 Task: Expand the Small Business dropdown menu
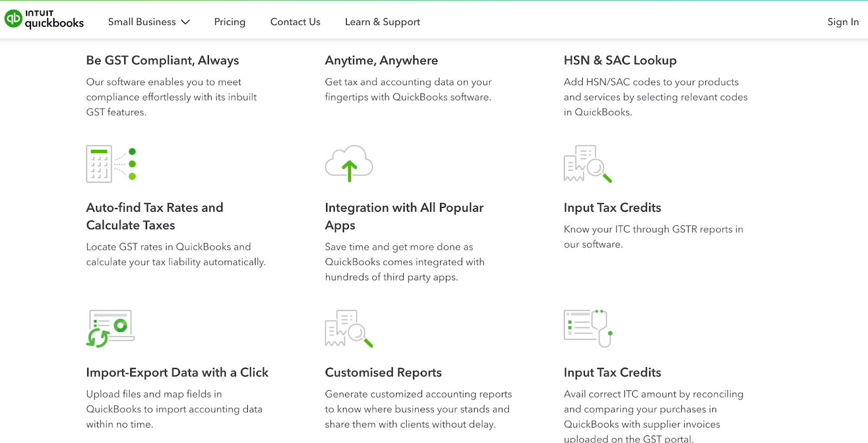(x=149, y=22)
